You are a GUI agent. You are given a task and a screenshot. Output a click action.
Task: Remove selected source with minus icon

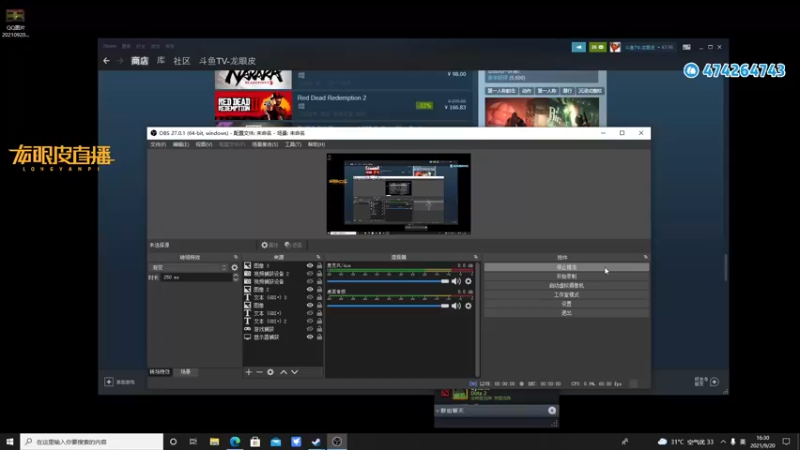(259, 372)
